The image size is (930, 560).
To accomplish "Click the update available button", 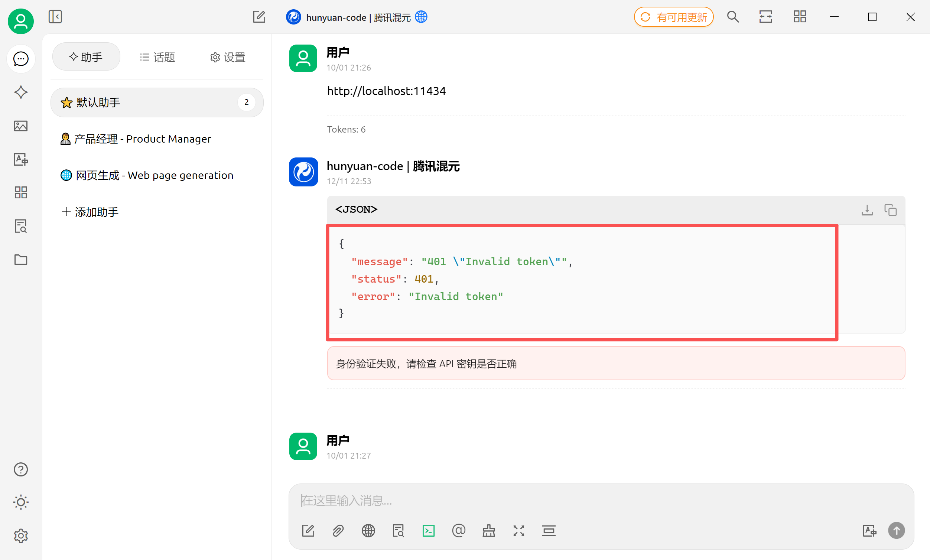I will 673,17.
